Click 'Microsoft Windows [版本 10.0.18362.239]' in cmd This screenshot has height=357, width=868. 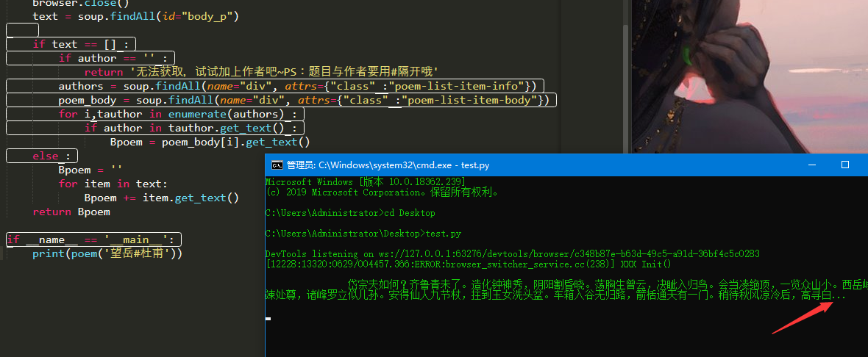366,182
